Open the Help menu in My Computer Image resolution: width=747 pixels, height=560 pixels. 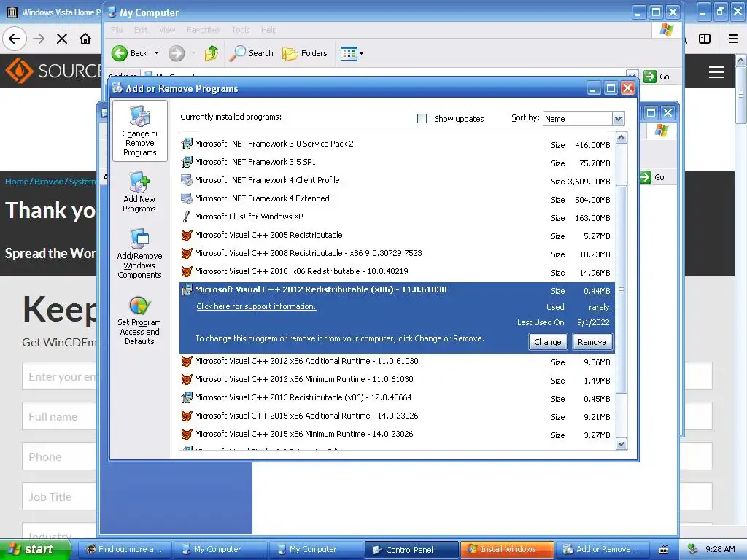[x=268, y=30]
